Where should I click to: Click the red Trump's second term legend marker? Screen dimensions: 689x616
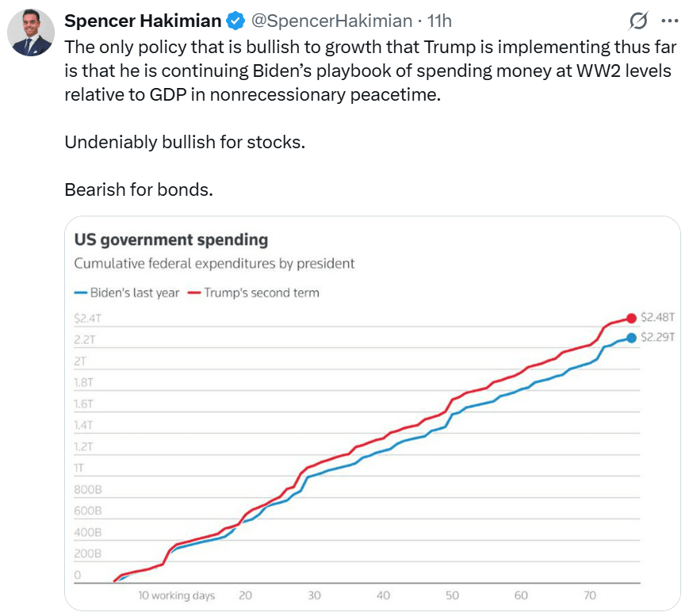194,293
